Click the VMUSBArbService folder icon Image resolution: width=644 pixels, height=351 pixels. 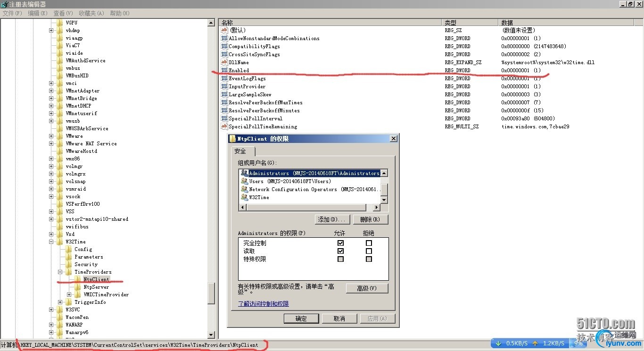pos(59,128)
